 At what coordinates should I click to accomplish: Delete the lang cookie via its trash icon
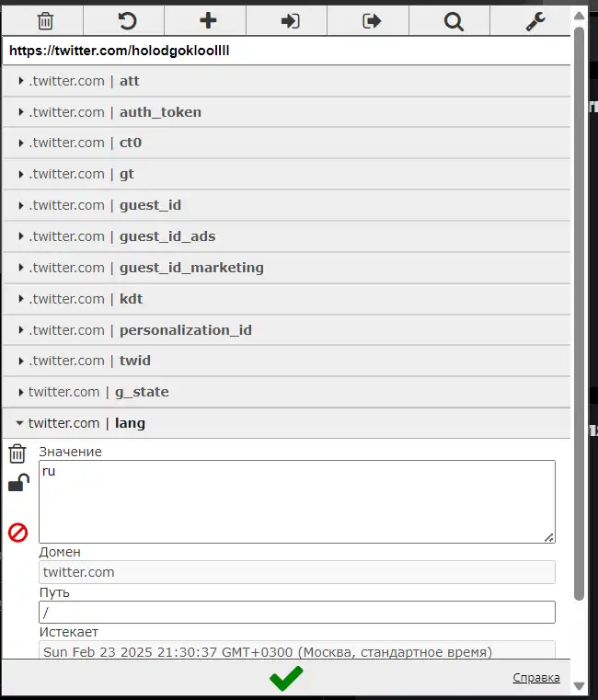(x=17, y=453)
